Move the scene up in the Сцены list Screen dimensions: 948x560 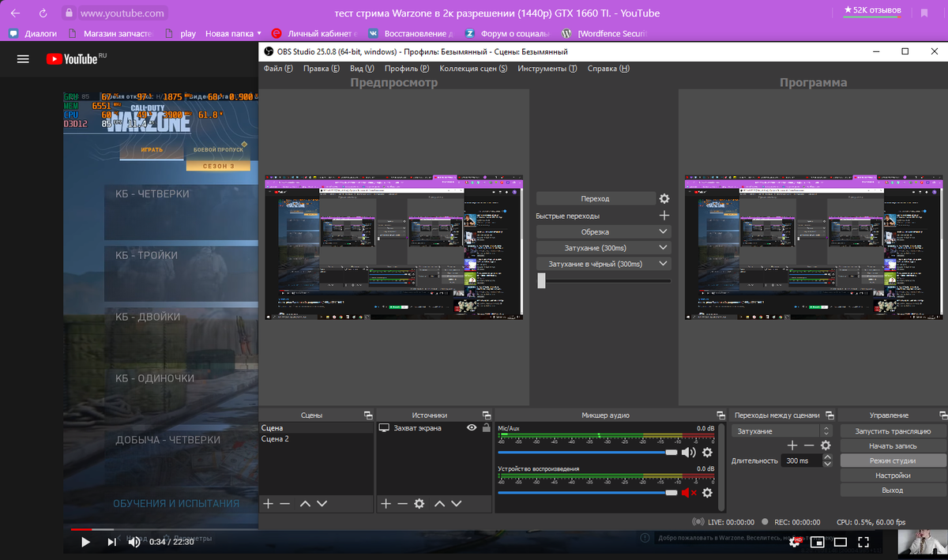305,503
